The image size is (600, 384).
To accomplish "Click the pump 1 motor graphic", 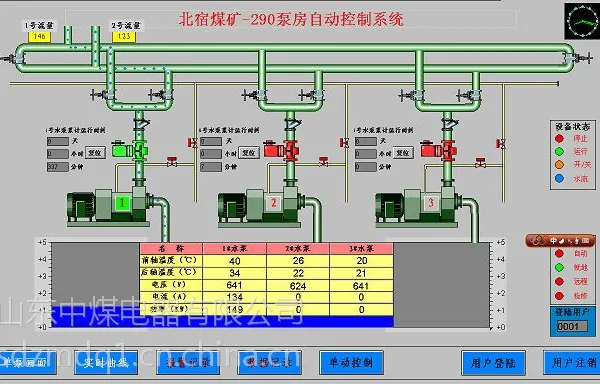I will coord(81,207).
